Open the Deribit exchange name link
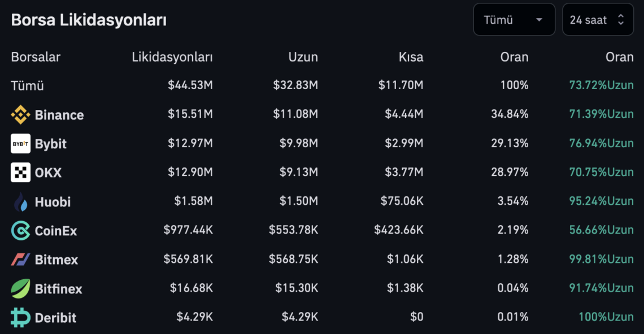The height and width of the screenshot is (334, 644). [x=55, y=318]
